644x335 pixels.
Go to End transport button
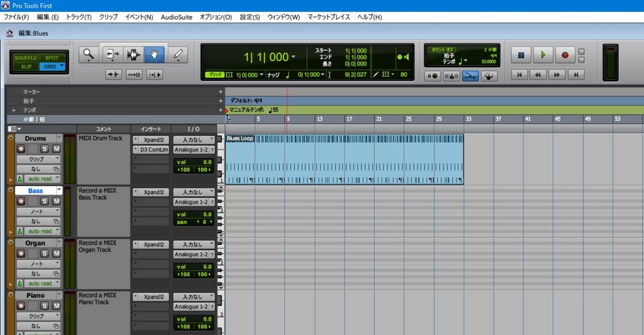point(576,75)
